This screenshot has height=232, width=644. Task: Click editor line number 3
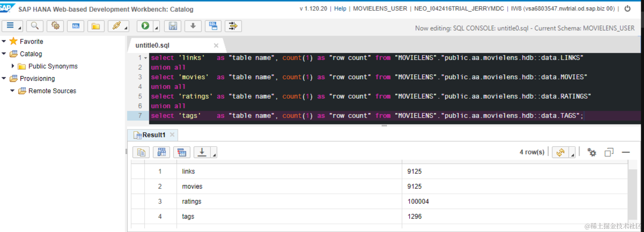140,77
